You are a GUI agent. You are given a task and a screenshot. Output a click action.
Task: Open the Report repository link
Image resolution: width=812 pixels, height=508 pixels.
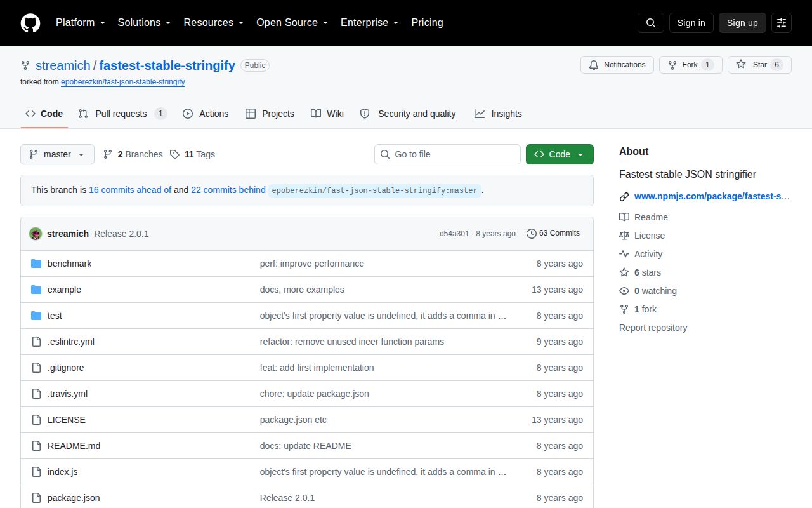[653, 328]
